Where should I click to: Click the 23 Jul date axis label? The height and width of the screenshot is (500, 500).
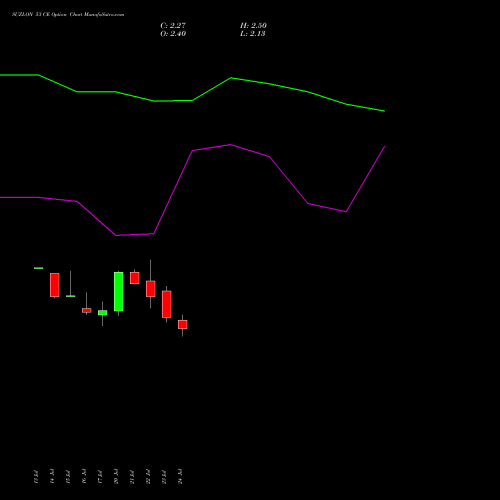pos(164,476)
